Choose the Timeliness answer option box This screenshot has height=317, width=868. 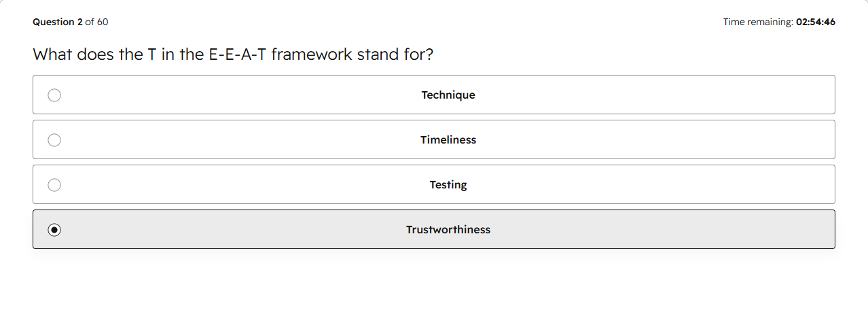434,139
